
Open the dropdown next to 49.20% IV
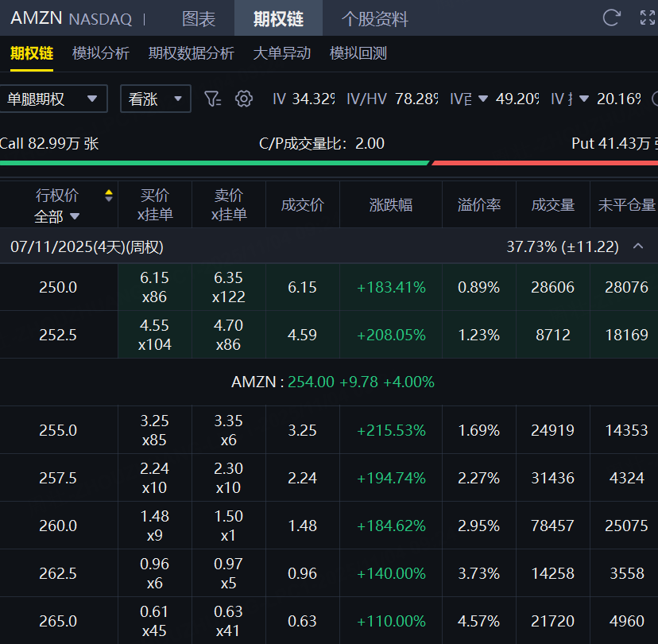(x=483, y=99)
